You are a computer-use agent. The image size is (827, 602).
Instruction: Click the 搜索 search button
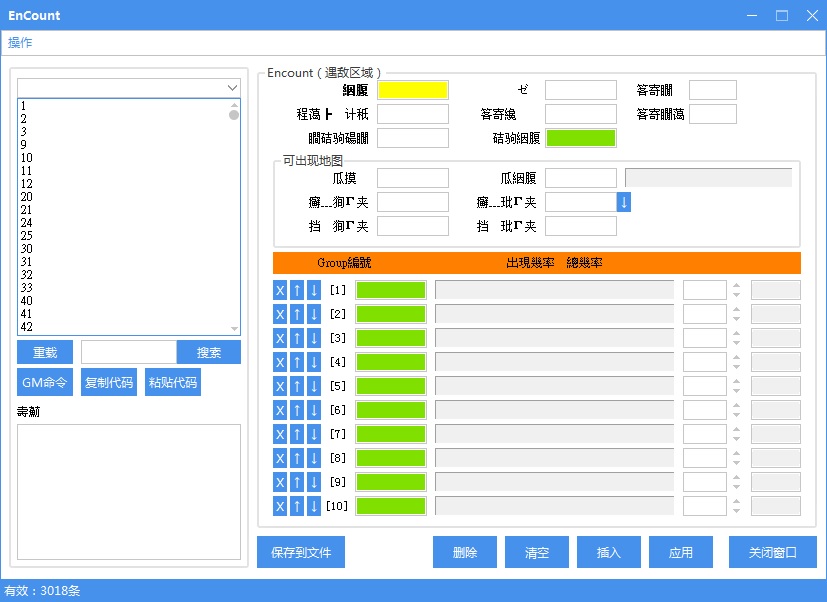click(208, 352)
